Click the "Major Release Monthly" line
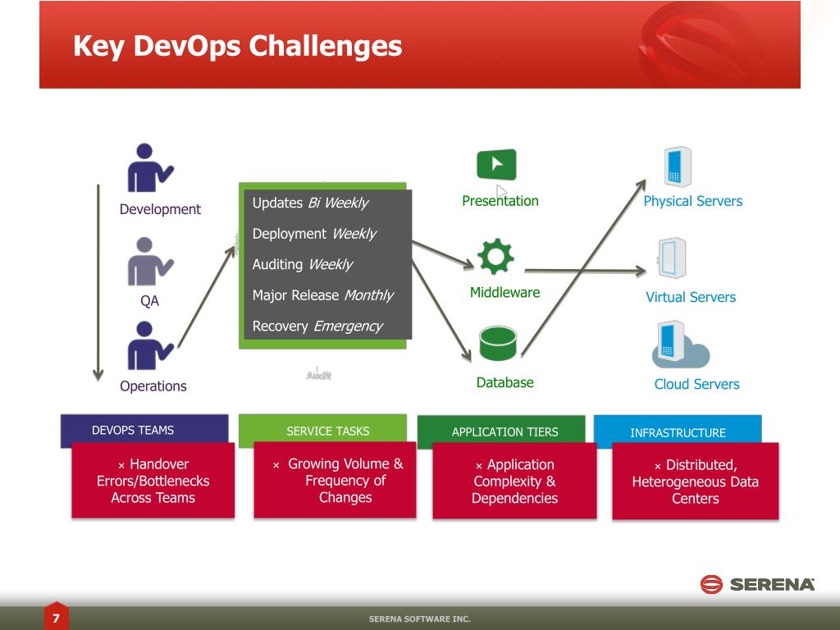Viewport: 840px width, 630px height. pyautogui.click(x=323, y=295)
